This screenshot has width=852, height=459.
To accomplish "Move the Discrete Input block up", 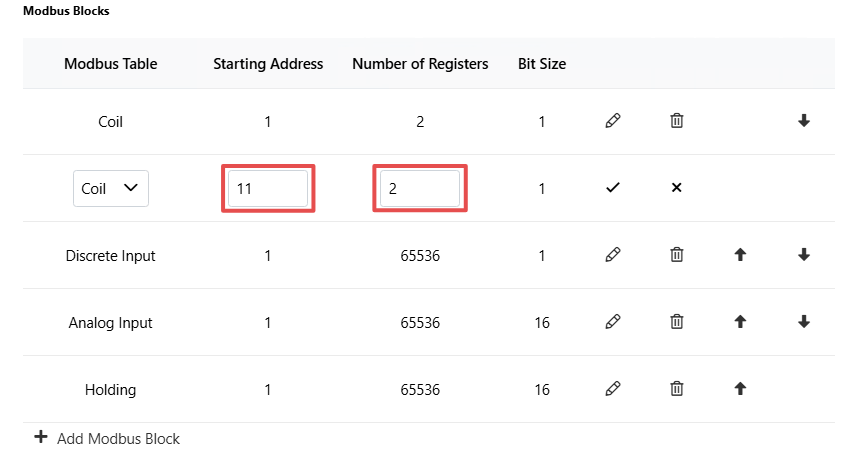I will (x=740, y=255).
